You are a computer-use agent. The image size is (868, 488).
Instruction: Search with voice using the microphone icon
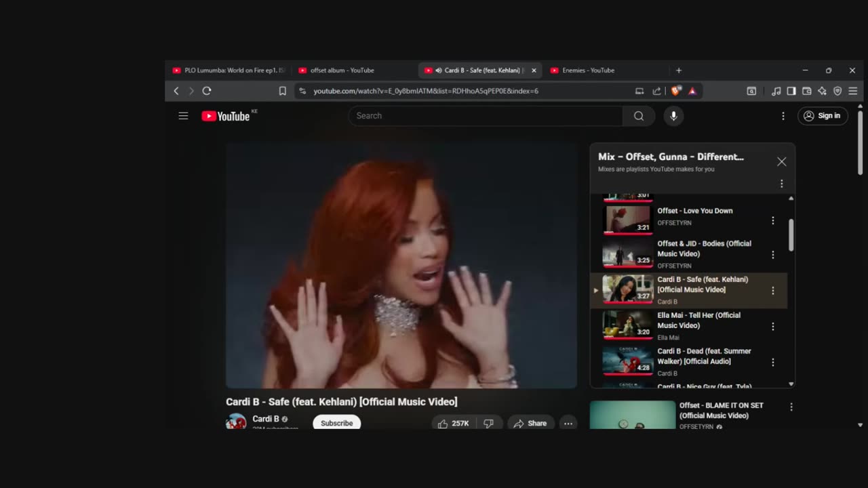click(673, 116)
